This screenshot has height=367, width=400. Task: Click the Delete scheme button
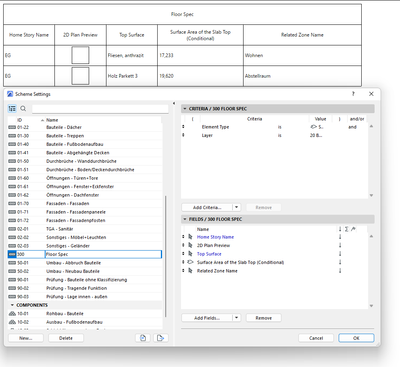[x=66, y=338]
